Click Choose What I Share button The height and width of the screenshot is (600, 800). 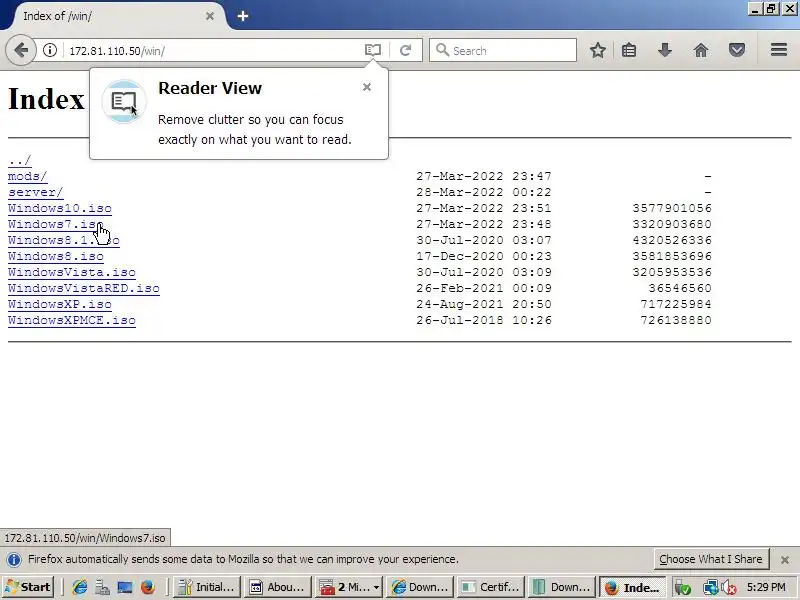(x=711, y=559)
